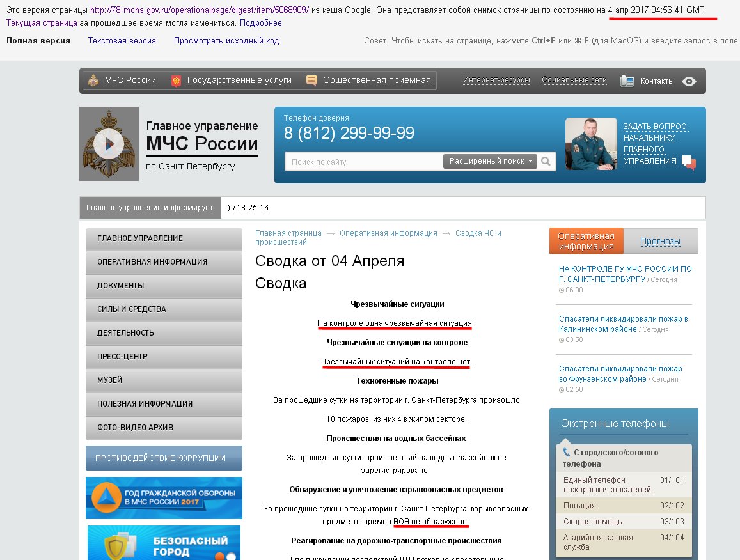The width and height of the screenshot is (740, 560).
Task: Click the Государственные услуги shield icon
Action: coord(176,81)
